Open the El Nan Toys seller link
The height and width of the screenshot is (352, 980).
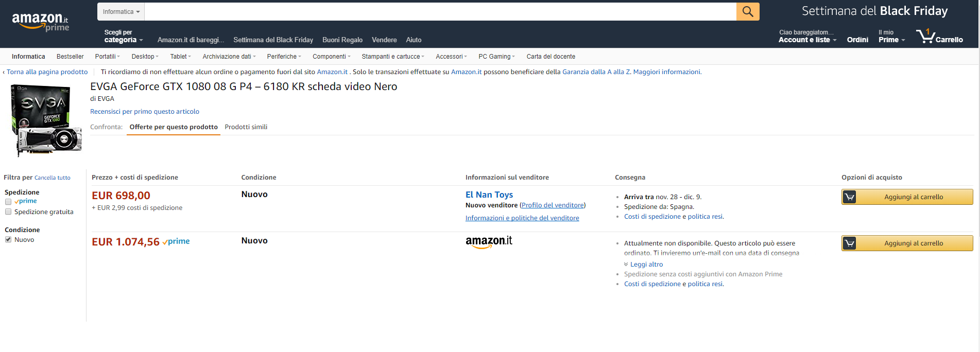tap(489, 195)
